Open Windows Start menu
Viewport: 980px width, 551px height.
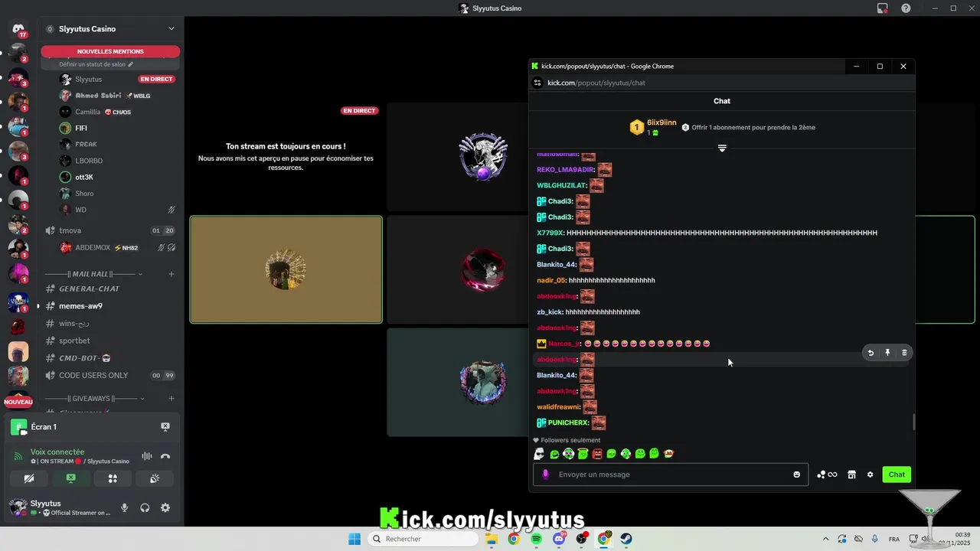(354, 539)
